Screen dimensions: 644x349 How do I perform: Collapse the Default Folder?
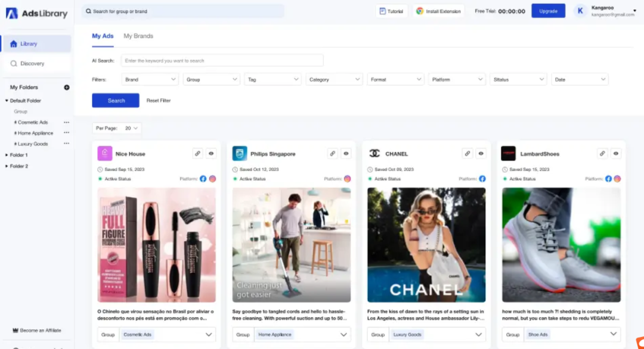7,101
